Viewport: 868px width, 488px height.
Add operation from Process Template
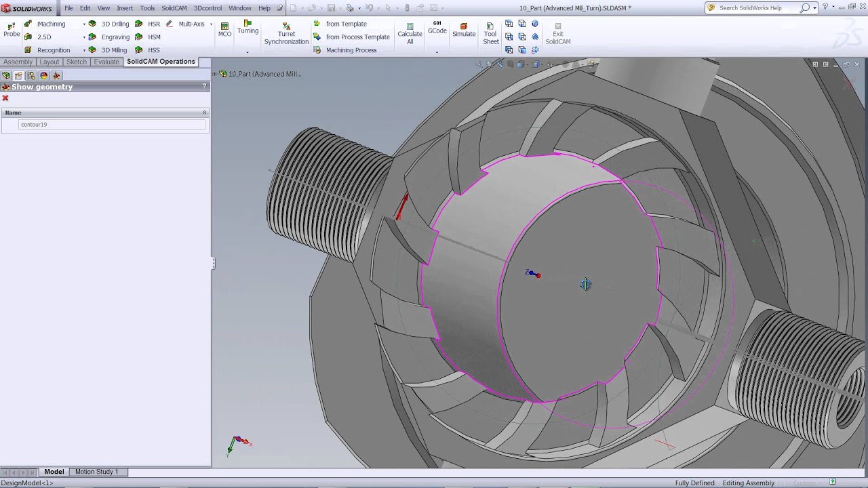pyautogui.click(x=351, y=37)
